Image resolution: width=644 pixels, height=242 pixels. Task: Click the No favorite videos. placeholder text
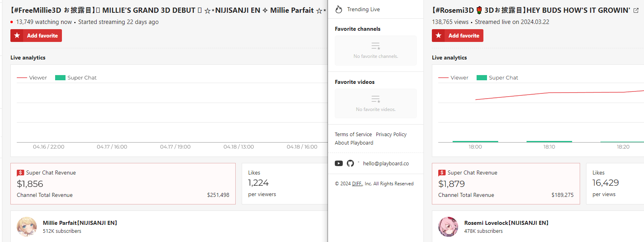coord(376,109)
